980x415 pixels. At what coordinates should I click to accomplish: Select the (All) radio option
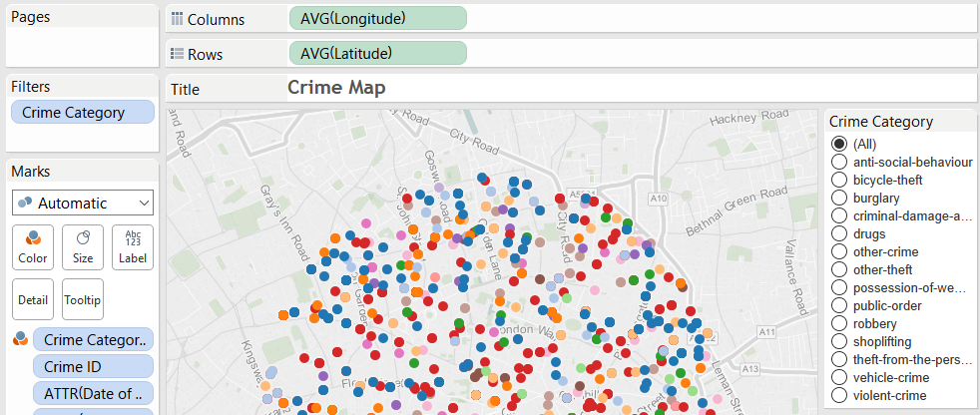point(838,144)
